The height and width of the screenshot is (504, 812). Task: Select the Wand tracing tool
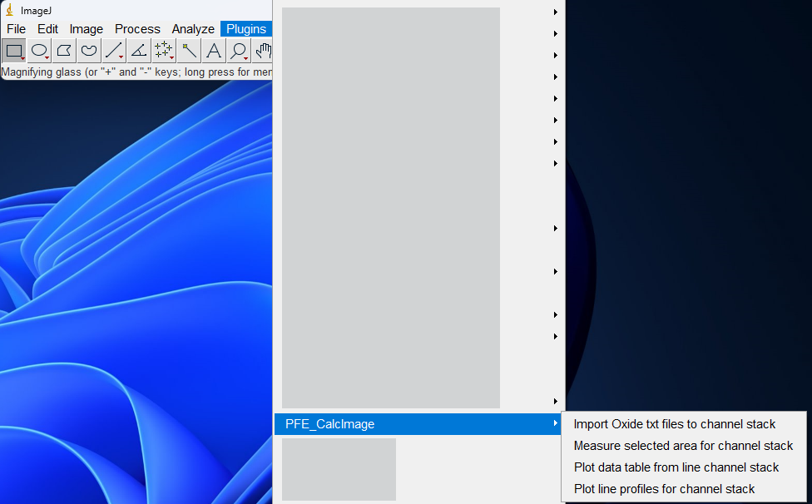(190, 51)
